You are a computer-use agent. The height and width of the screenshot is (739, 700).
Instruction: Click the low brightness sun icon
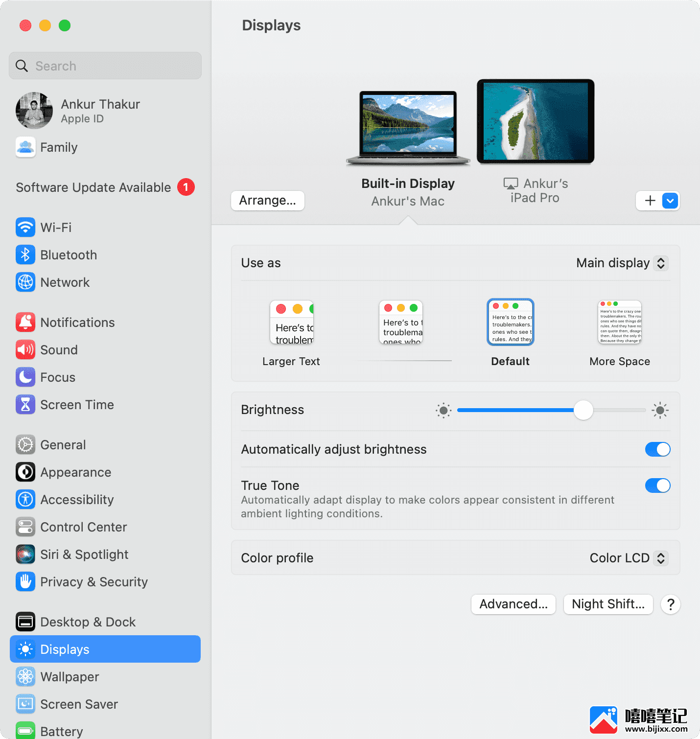pos(443,410)
